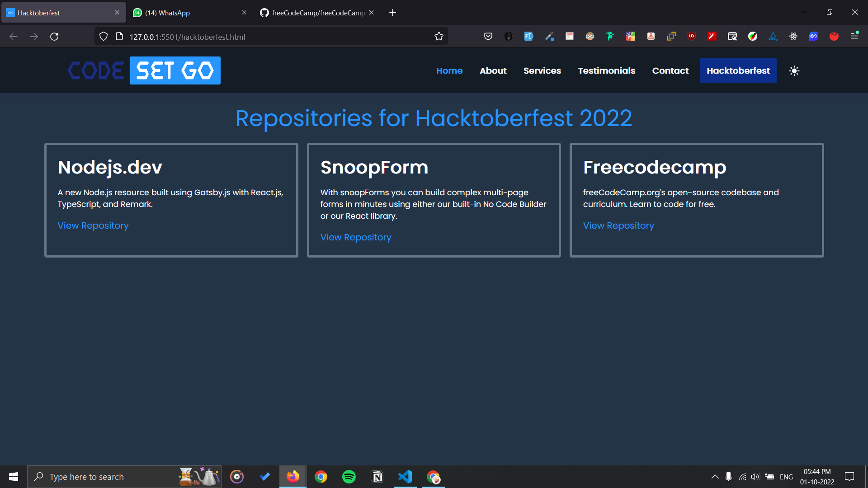Open the Testimonials navigation item
The height and width of the screenshot is (488, 868).
(x=606, y=70)
